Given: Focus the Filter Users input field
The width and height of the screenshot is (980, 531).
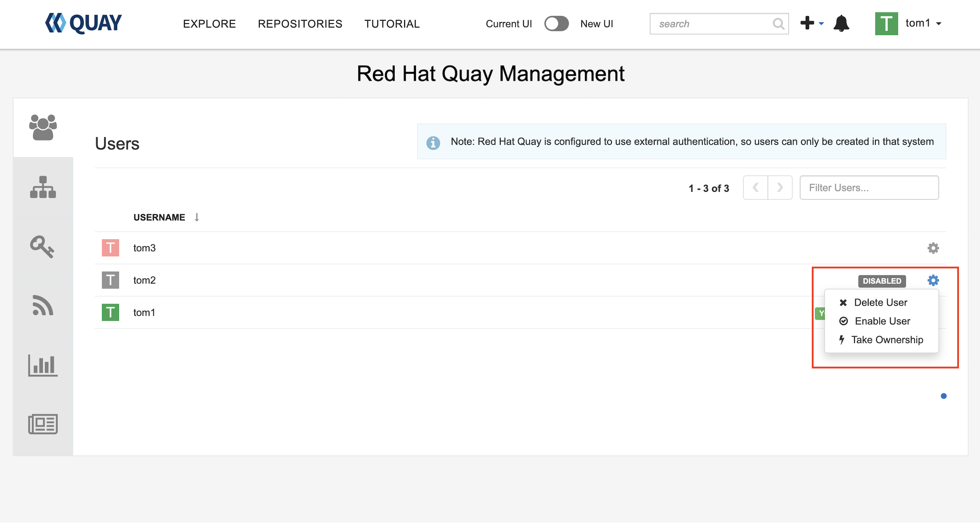Looking at the screenshot, I should pyautogui.click(x=869, y=188).
